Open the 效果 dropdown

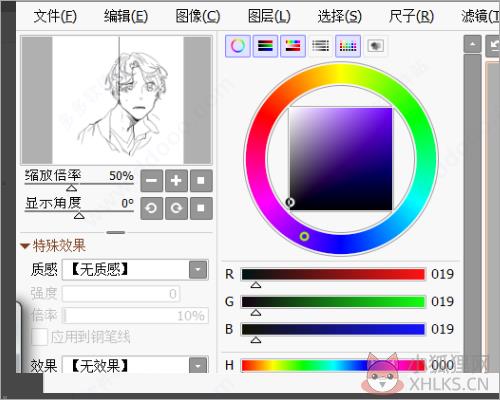(198, 366)
